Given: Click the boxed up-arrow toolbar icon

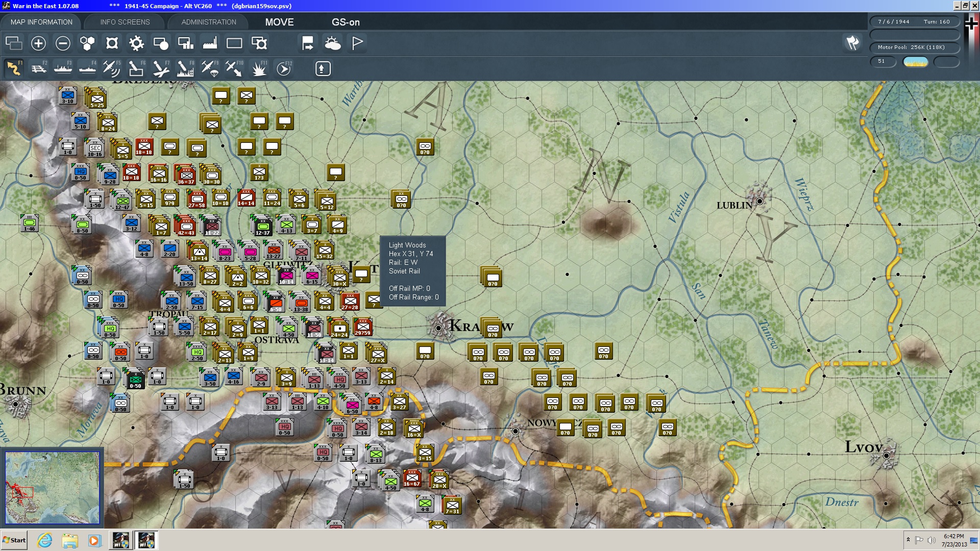Looking at the screenshot, I should pos(323,68).
